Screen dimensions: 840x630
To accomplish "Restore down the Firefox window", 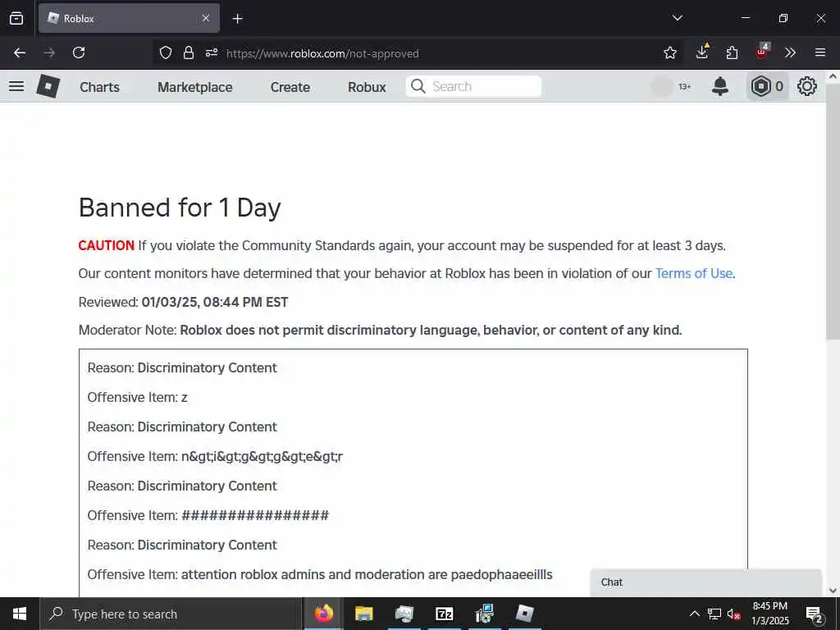I will (783, 18).
